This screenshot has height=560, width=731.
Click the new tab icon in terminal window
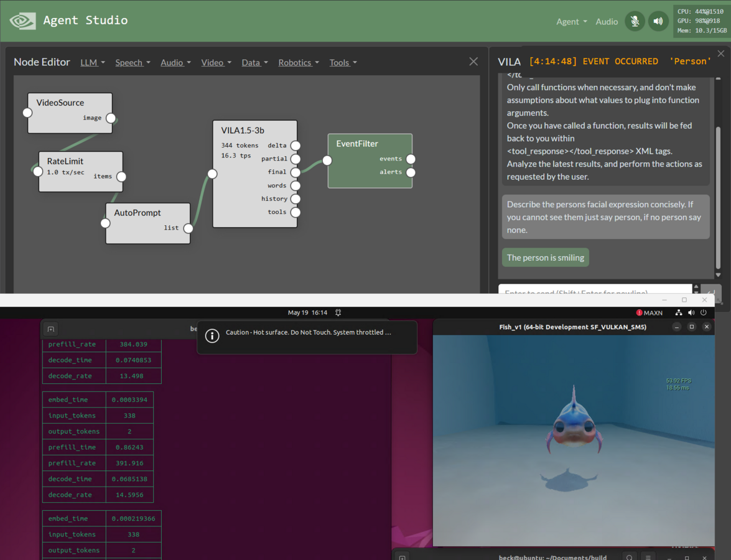coord(51,329)
